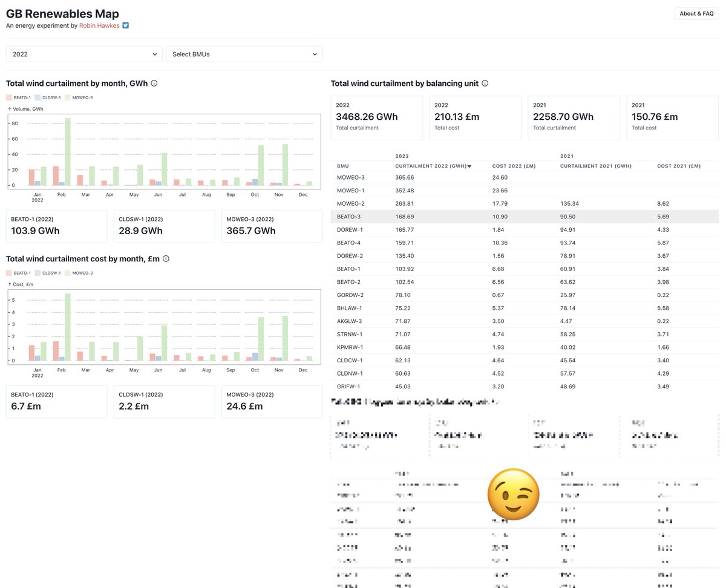The width and height of the screenshot is (726, 588).
Task: Show info for curtailment cost by month
Action: (x=166, y=258)
